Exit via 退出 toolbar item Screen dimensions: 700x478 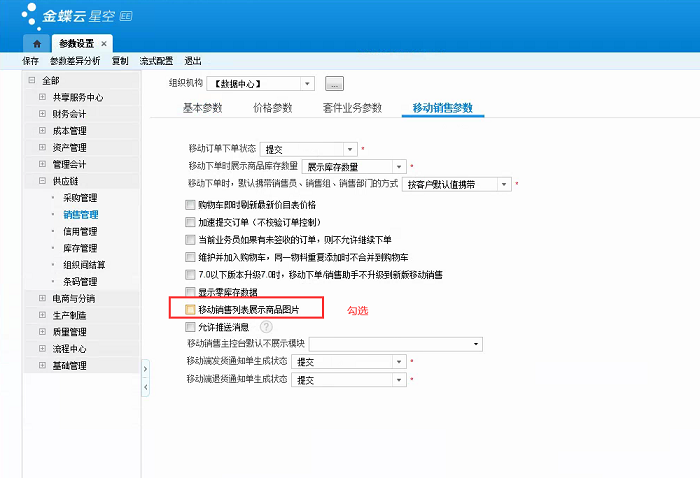193,61
